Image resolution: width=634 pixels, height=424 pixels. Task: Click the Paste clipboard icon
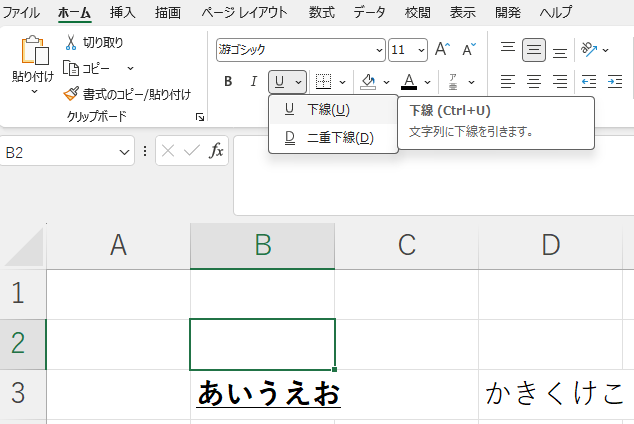click(35, 50)
